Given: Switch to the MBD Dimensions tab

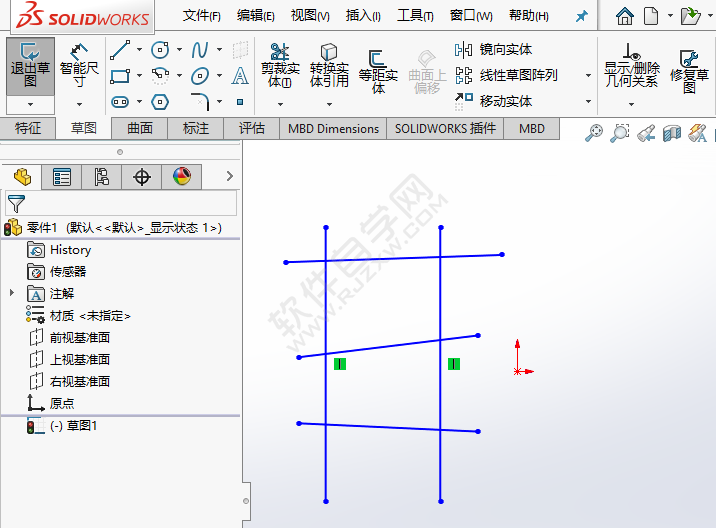Looking at the screenshot, I should [x=333, y=129].
